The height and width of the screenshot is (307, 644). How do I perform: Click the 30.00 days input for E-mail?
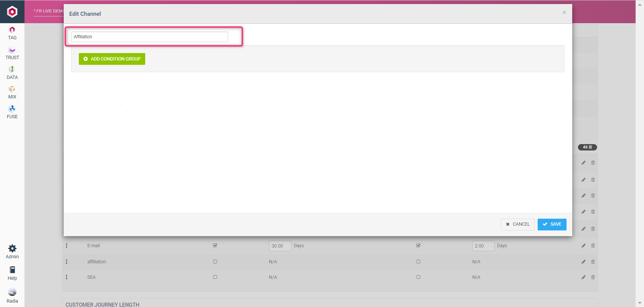(280, 246)
